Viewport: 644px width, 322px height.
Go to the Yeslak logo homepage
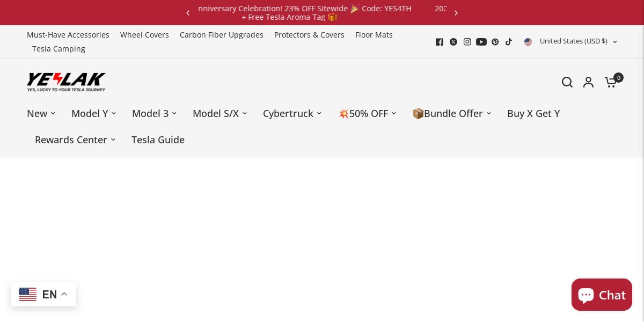(x=67, y=82)
